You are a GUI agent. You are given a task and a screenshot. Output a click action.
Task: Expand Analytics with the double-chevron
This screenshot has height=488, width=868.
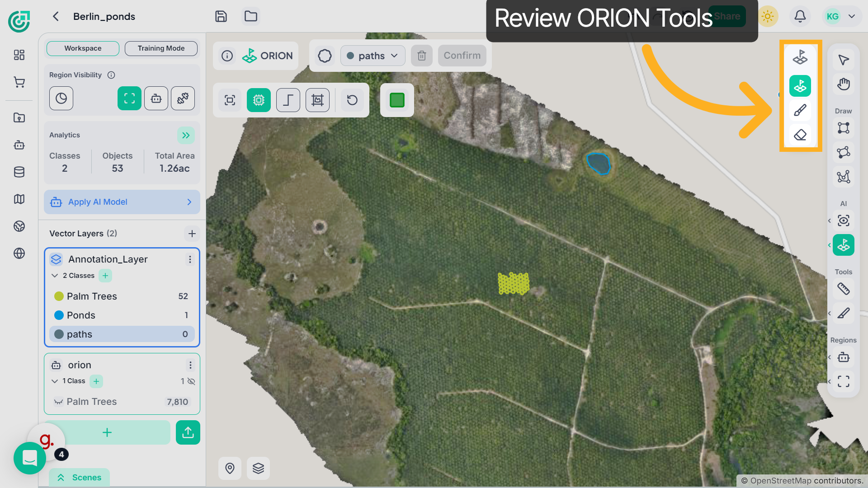186,135
